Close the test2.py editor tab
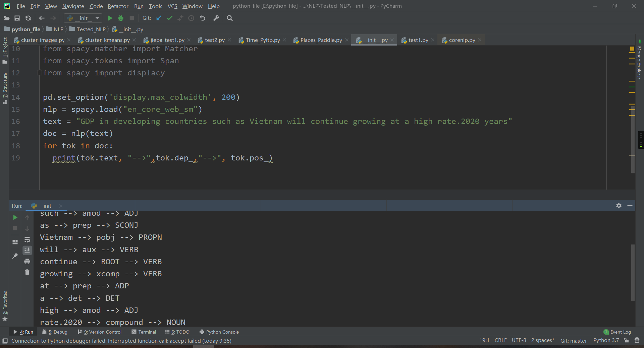 229,40
